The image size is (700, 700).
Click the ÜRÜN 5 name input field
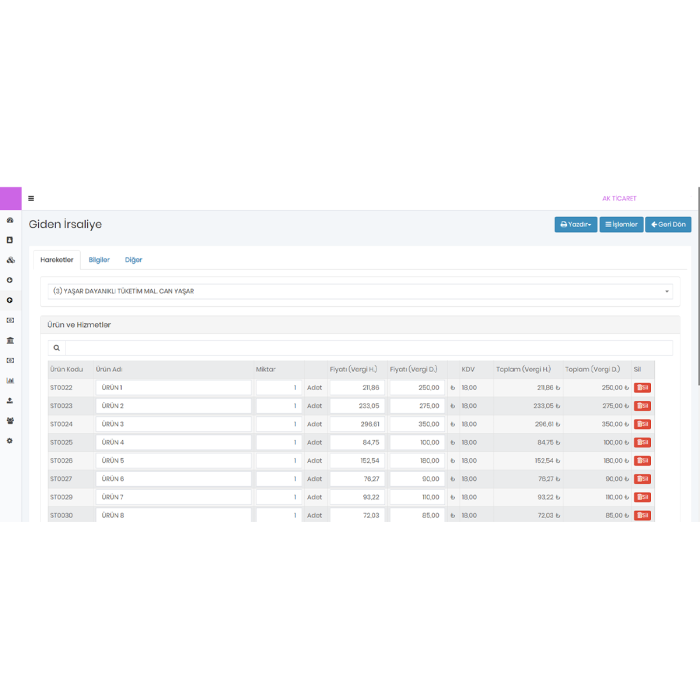(173, 461)
